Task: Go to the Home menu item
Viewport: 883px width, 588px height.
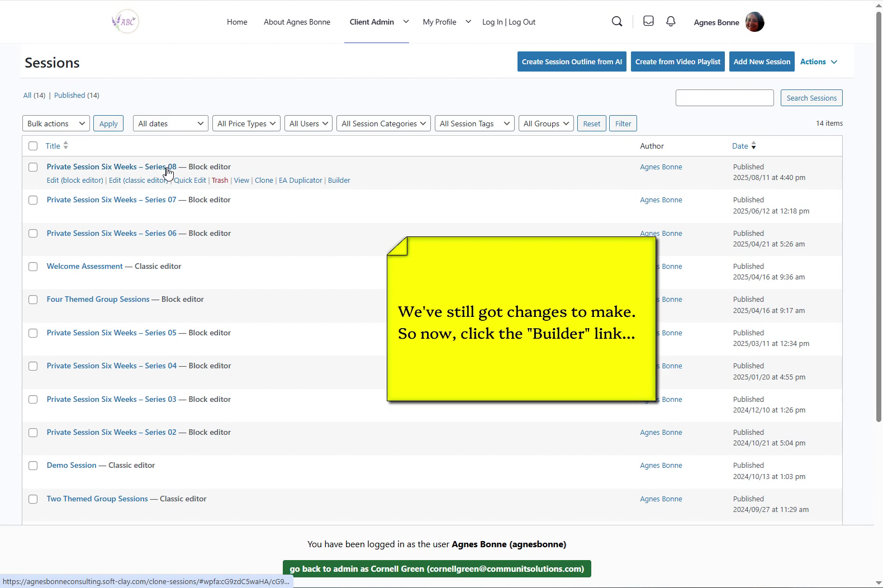Action: point(237,22)
